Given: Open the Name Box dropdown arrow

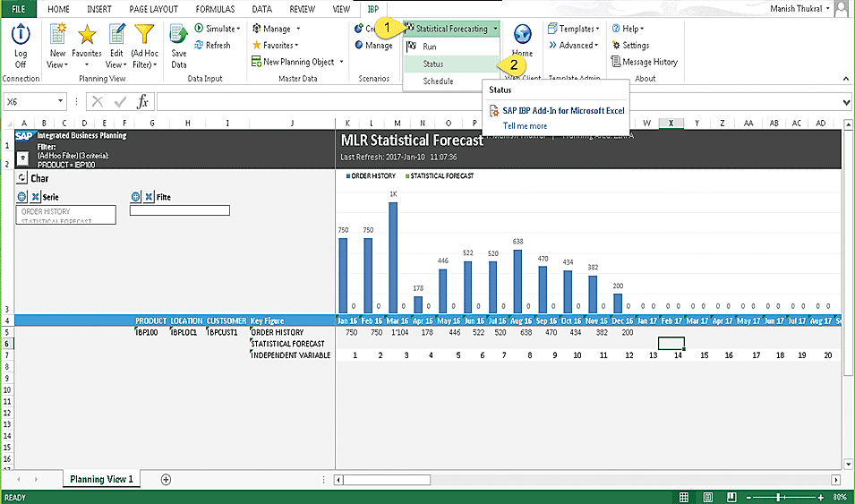Looking at the screenshot, I should [60, 101].
